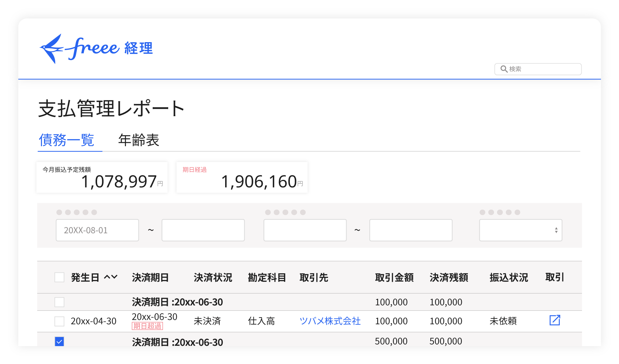Click the second range end field
Screen dimensions: 619x364
pyautogui.click(x=411, y=230)
